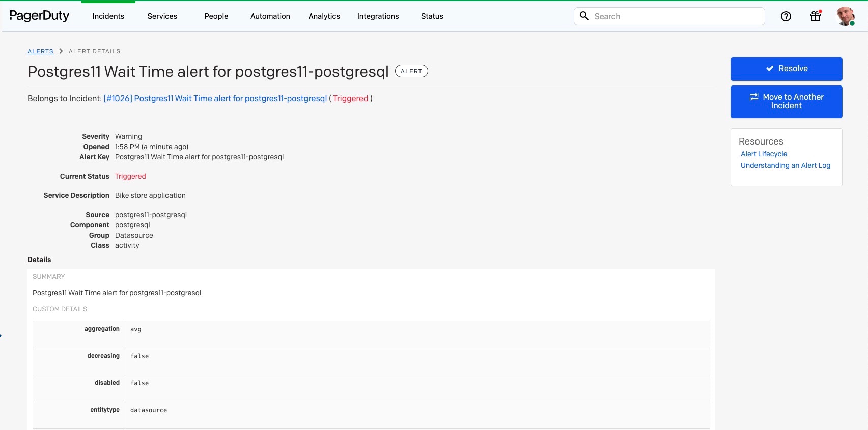Screen dimensions: 868x430
Task: Click the Warning severity value
Action: tap(129, 136)
